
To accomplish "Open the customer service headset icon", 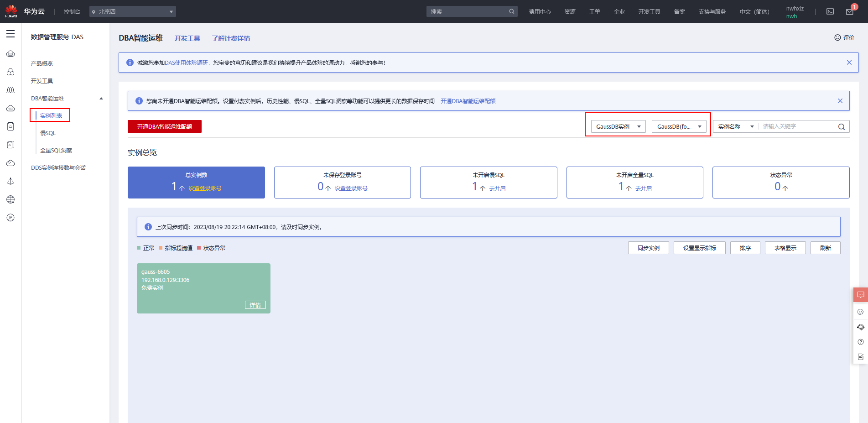I will click(861, 327).
